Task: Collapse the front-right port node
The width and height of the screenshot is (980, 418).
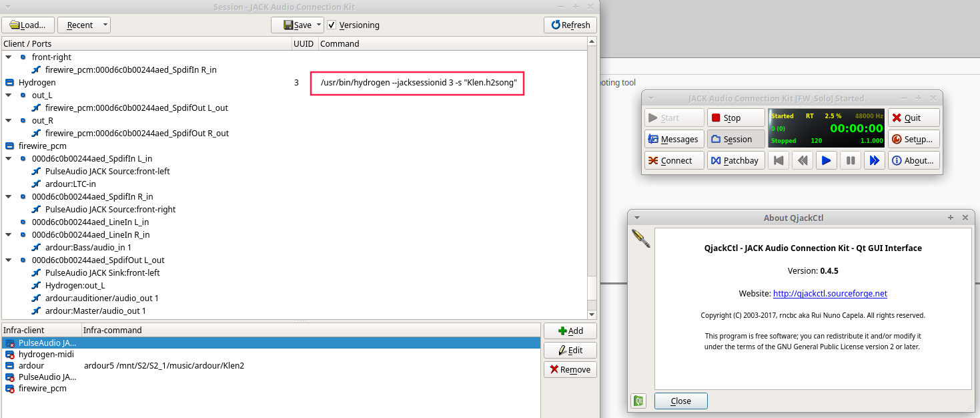Action: click(9, 57)
